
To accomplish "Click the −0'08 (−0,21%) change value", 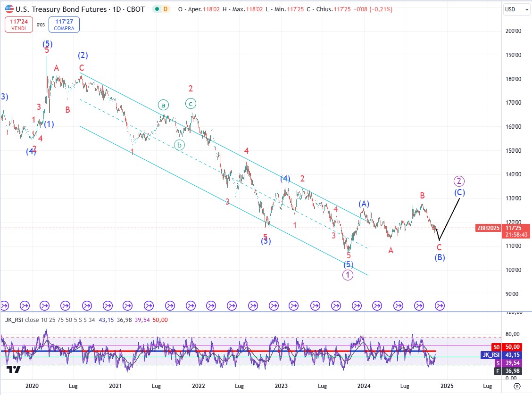I will (x=373, y=9).
